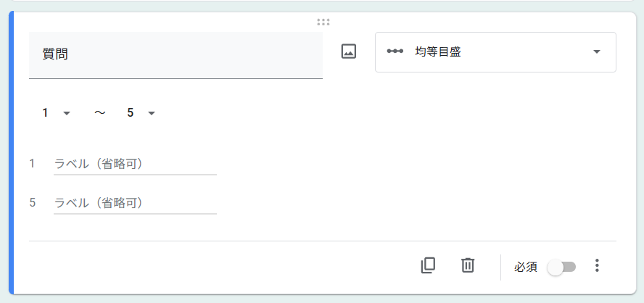Expand the arrow next to maximum value 5
This screenshot has width=644, height=303.
point(152,113)
